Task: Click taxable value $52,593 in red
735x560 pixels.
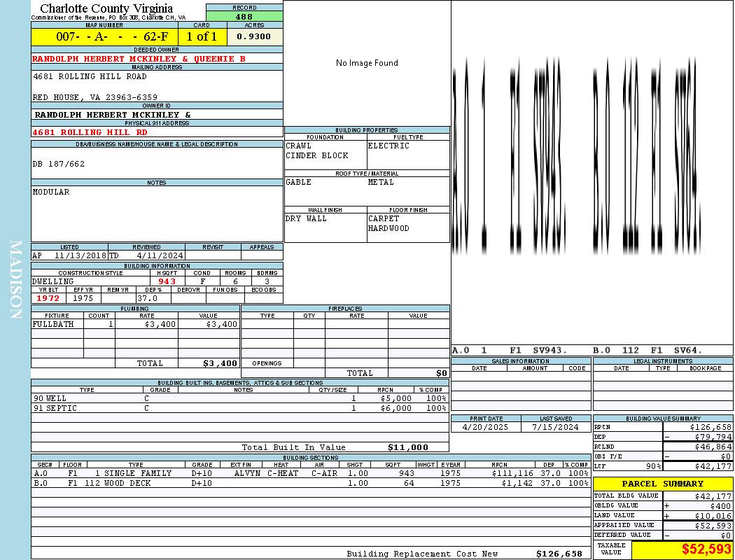Action: (x=706, y=549)
